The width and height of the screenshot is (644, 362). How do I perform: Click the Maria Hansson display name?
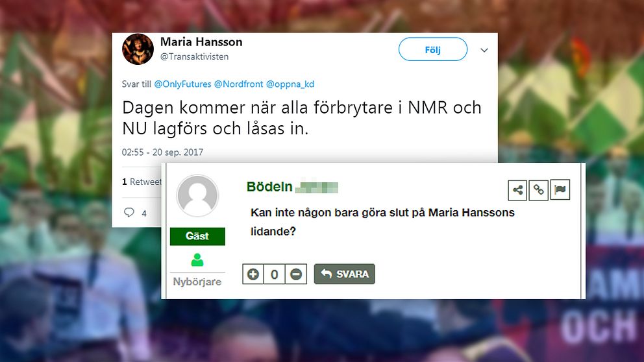201,42
